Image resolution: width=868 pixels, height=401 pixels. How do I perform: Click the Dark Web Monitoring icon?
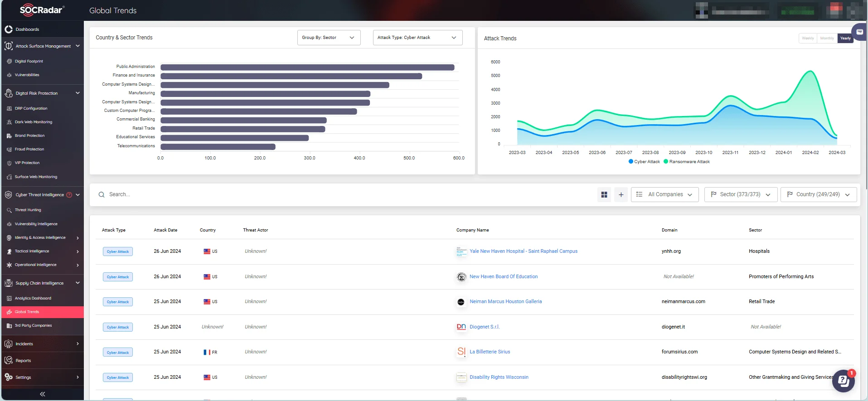click(x=9, y=122)
